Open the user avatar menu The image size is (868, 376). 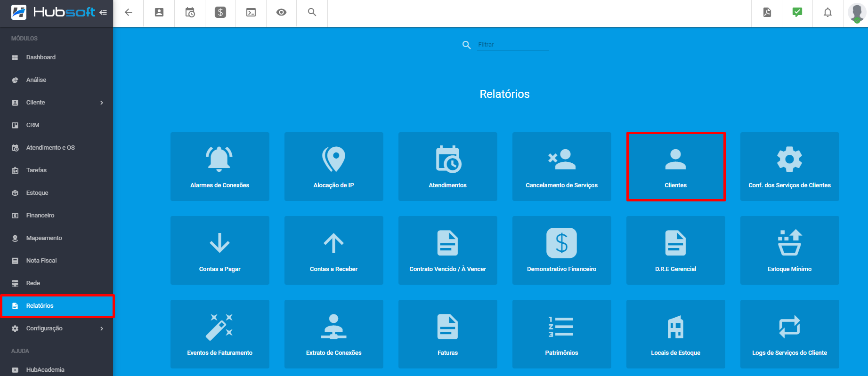click(x=857, y=13)
